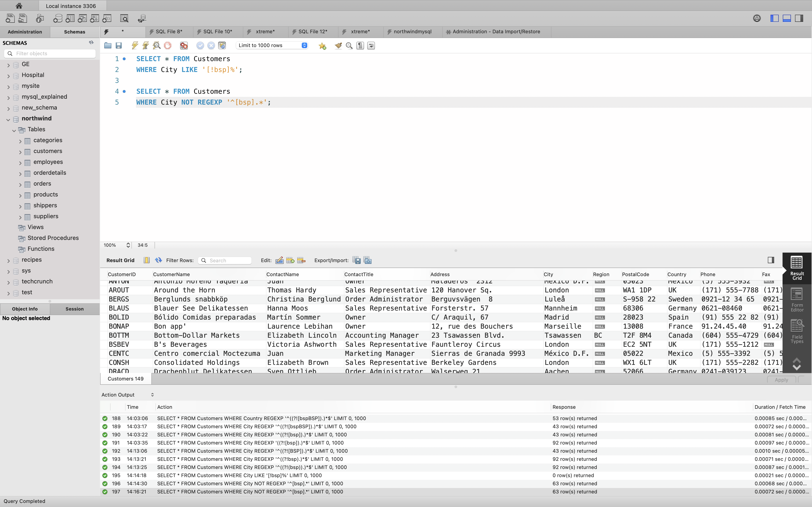This screenshot has height=507, width=812.
Task: Add query to favorites star icon
Action: 322,46
